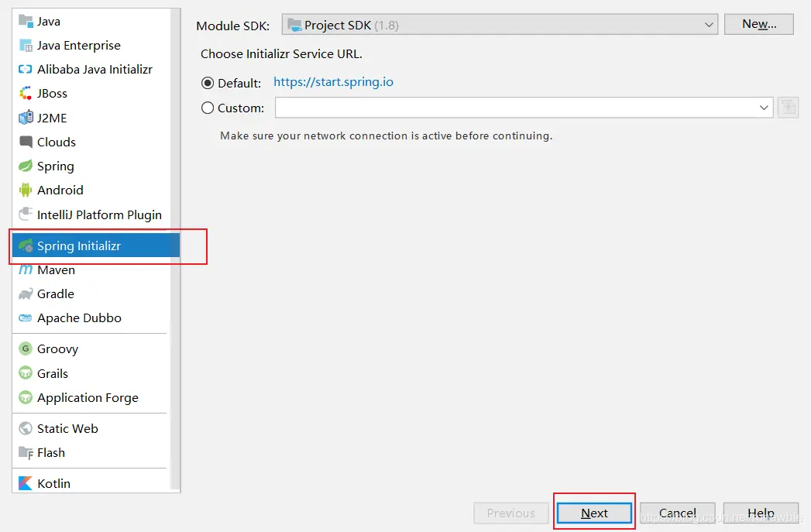The height and width of the screenshot is (532, 811).
Task: Click the Spring Initializr icon
Action: 26,246
